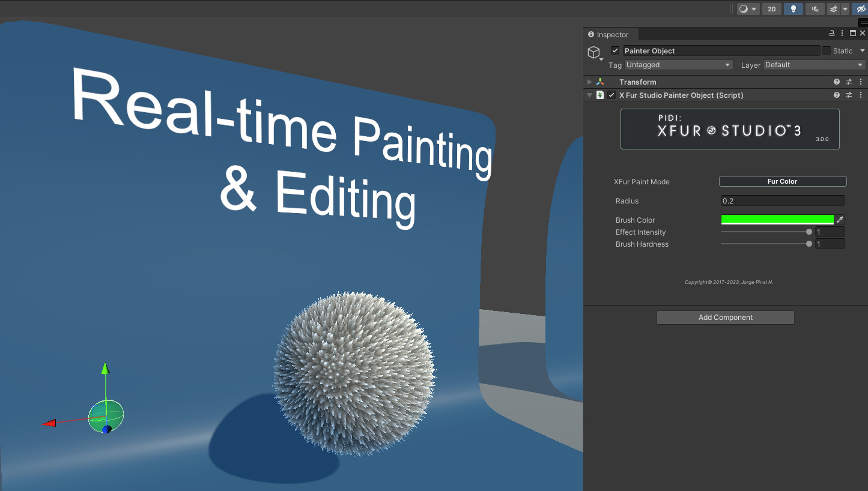The image size is (868, 491).
Task: Open the Layer dropdown showing Default
Action: click(814, 64)
